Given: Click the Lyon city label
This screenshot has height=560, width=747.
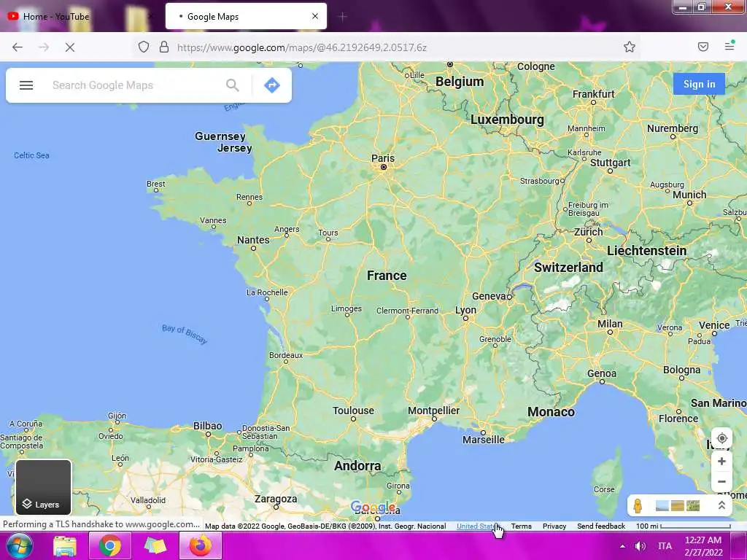Looking at the screenshot, I should click(465, 310).
